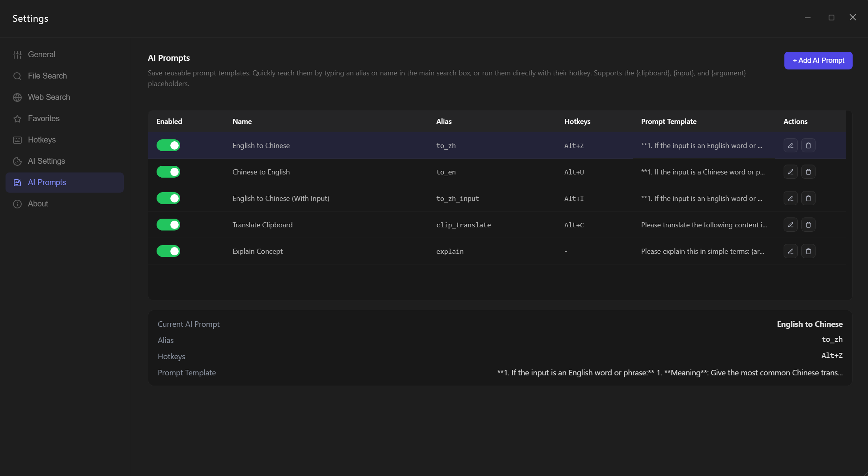Select AI Prompts in the sidebar
Screen dimensions: 868x476
pos(65,182)
